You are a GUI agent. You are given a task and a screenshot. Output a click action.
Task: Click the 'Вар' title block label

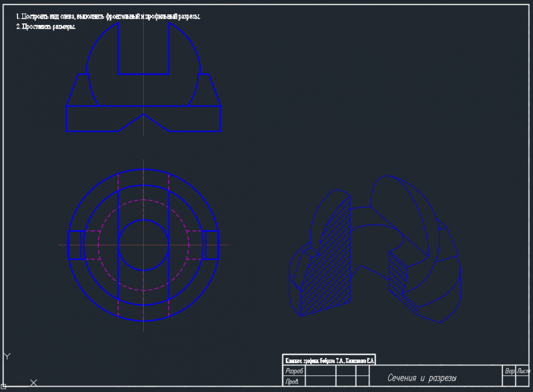coord(509,371)
